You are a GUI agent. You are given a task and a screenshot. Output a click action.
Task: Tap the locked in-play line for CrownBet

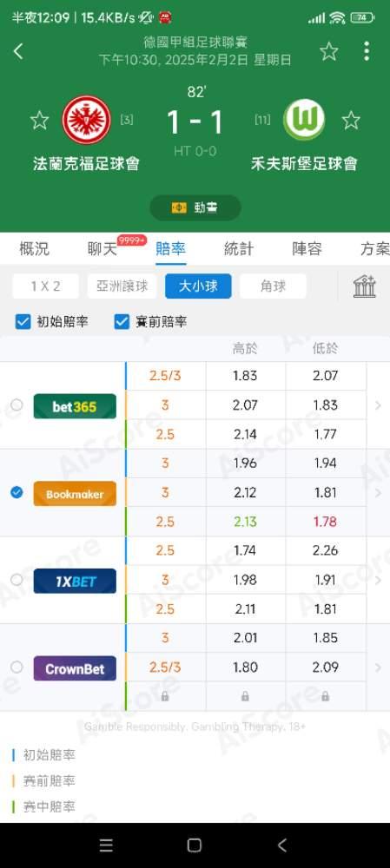click(x=165, y=696)
